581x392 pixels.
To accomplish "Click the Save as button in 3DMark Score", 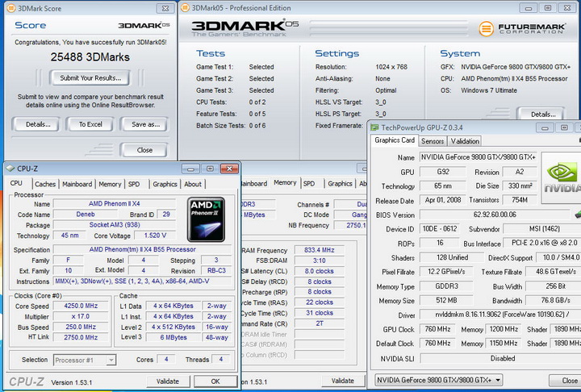I will (x=145, y=124).
